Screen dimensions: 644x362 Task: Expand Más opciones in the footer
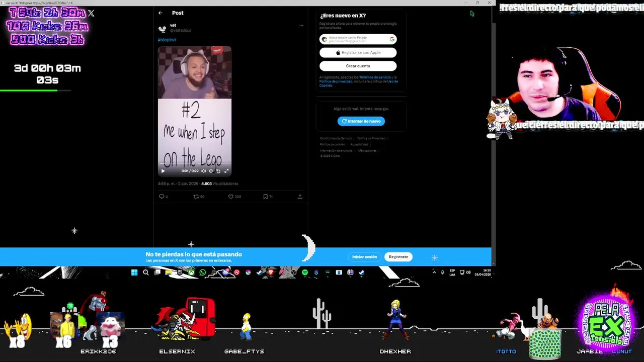369,150
